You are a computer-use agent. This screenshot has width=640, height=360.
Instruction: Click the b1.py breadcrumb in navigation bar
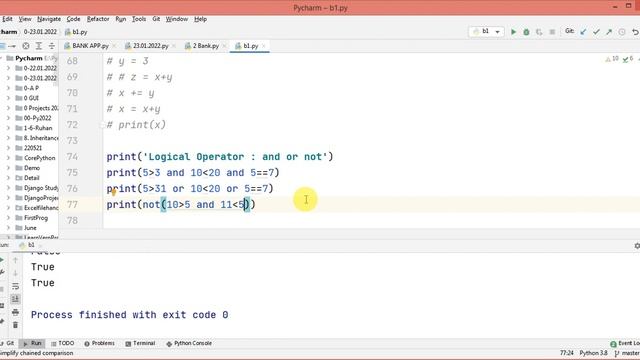click(x=76, y=32)
